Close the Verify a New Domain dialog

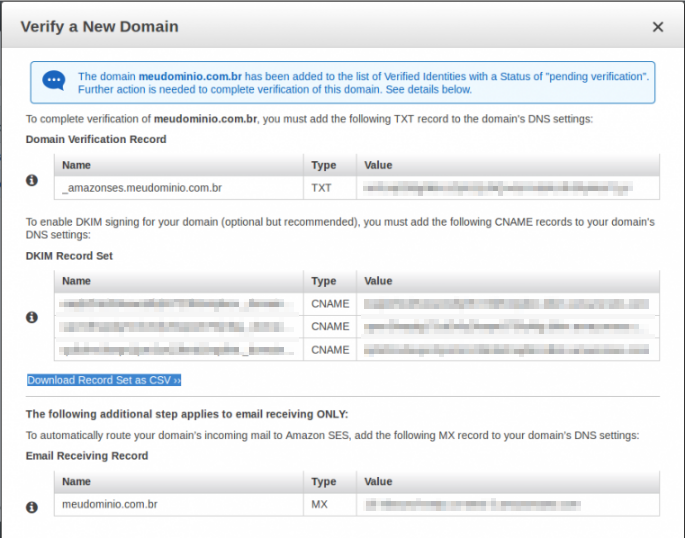657,27
